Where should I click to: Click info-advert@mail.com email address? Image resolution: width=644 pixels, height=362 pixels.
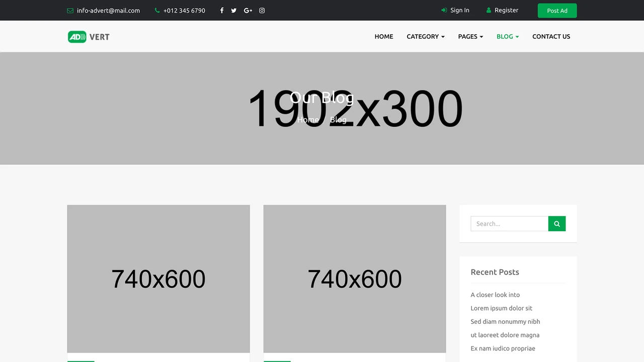pos(108,11)
